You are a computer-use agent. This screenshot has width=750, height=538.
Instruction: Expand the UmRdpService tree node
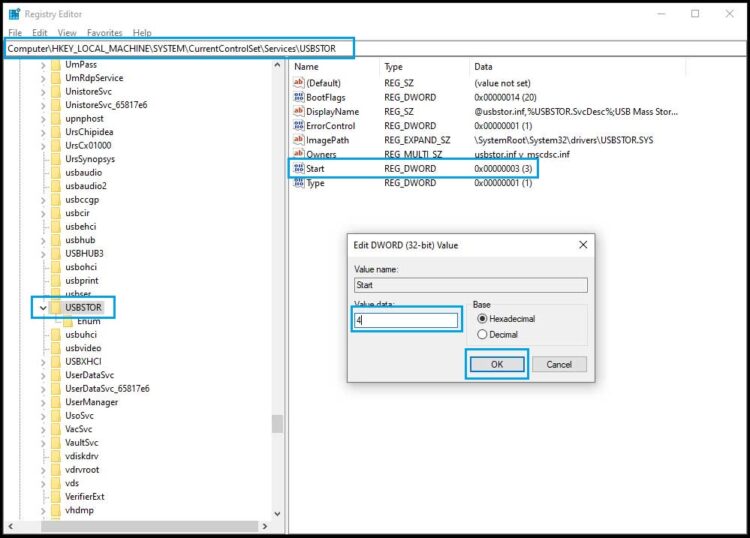[x=43, y=78]
